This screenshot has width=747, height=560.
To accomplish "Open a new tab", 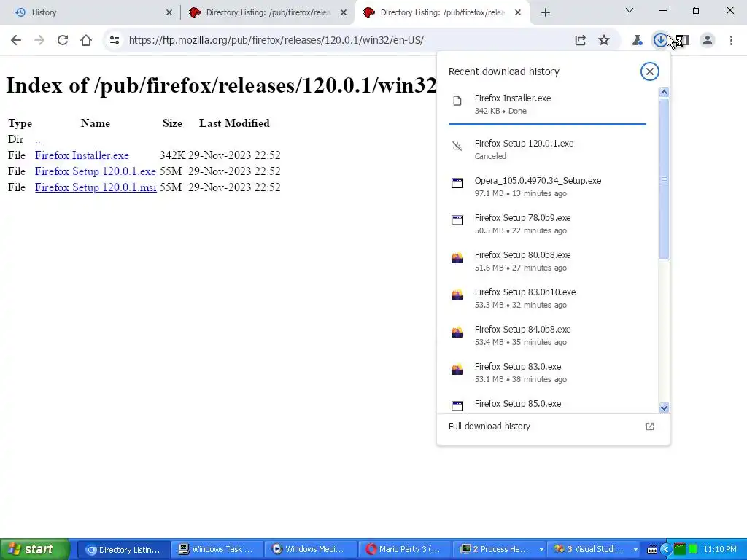I will (546, 12).
